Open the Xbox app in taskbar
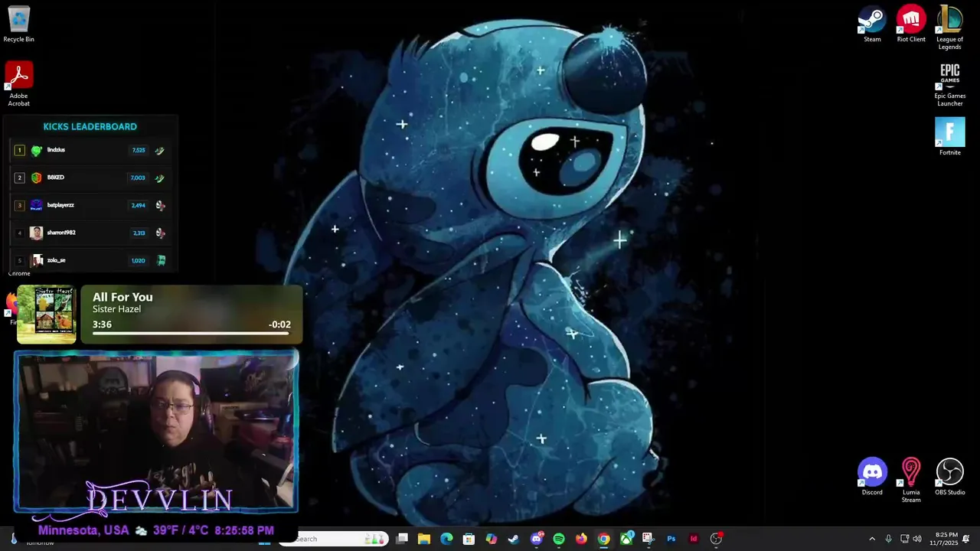The height and width of the screenshot is (551, 980). click(626, 539)
